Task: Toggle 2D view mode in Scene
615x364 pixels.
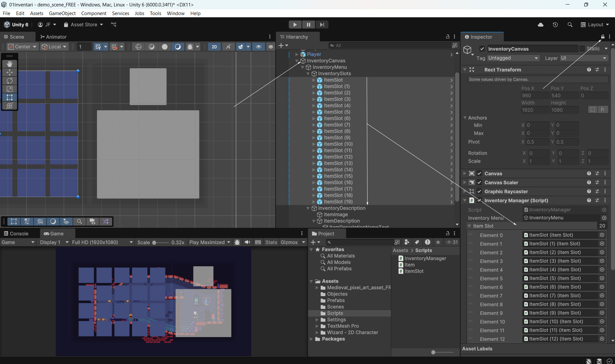Action: click(214, 47)
